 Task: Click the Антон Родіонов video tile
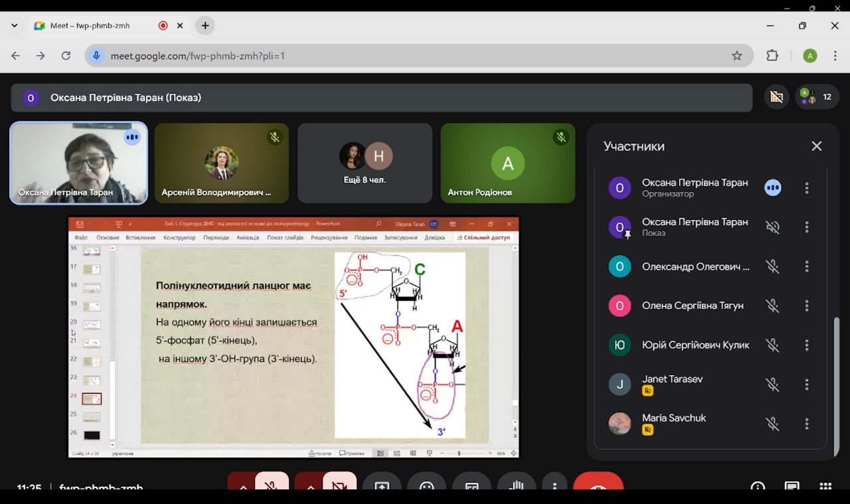point(508,163)
